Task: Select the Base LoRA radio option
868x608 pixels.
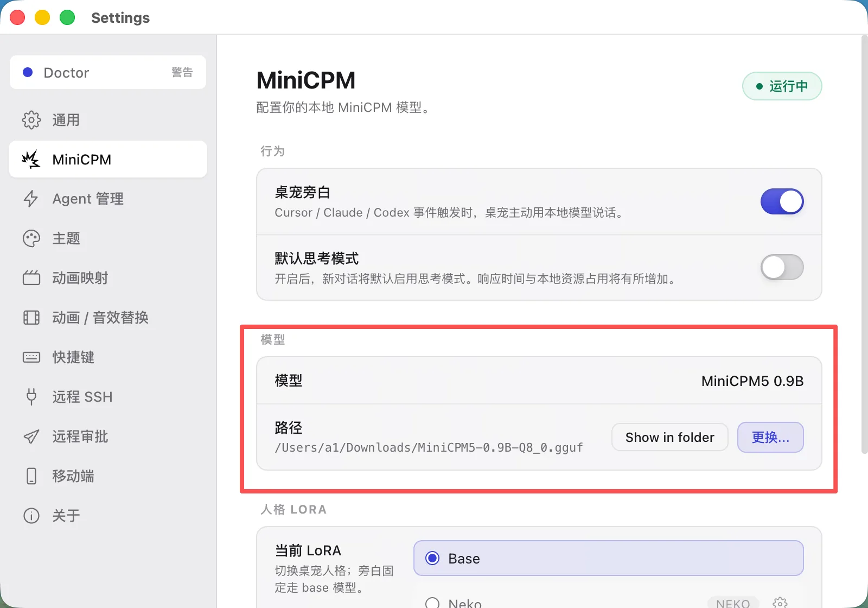Action: coord(608,558)
